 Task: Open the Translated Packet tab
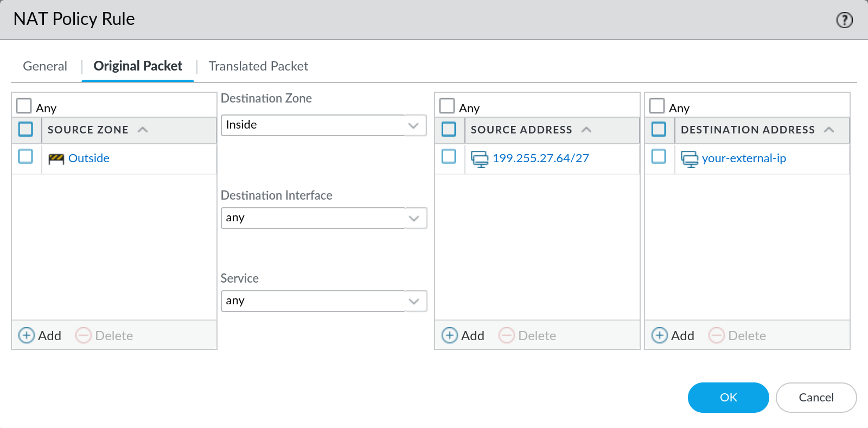[x=258, y=66]
